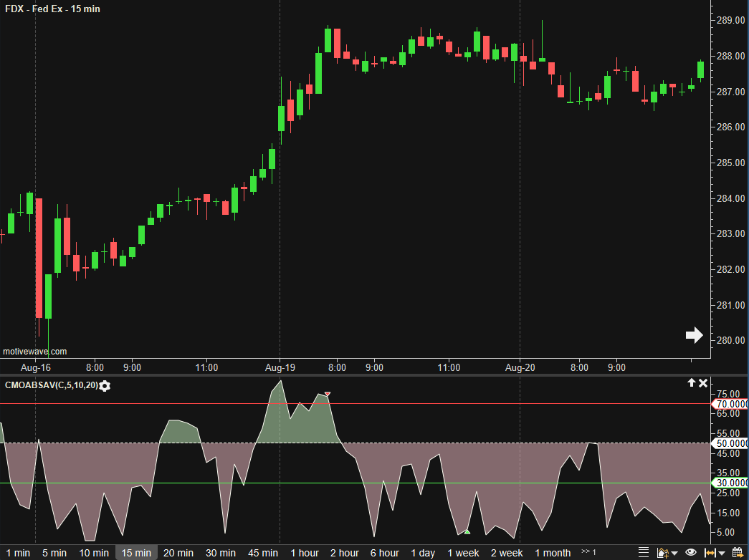The width and height of the screenshot is (749, 560).
Task: Choose the 1 day bar size
Action: (423, 553)
